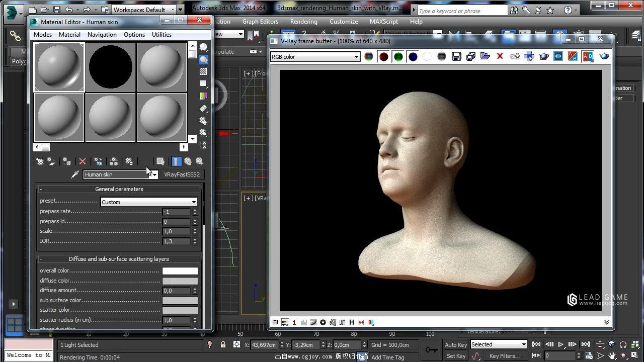Load image file into V-Ray frame buffer
644x362 pixels.
(x=486, y=57)
